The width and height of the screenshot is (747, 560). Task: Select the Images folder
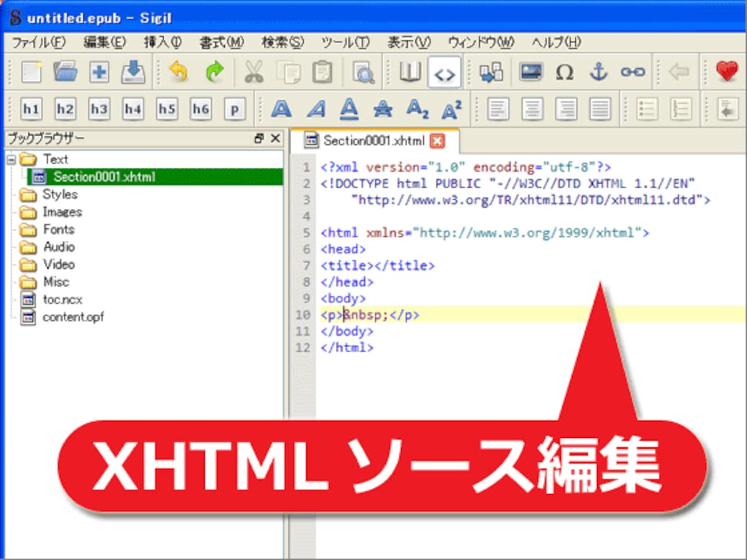(62, 212)
